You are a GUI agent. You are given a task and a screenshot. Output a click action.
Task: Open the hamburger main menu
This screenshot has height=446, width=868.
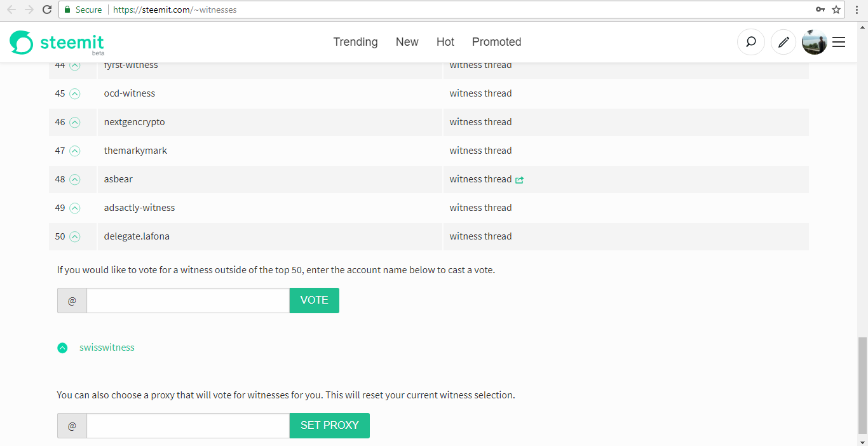click(839, 42)
